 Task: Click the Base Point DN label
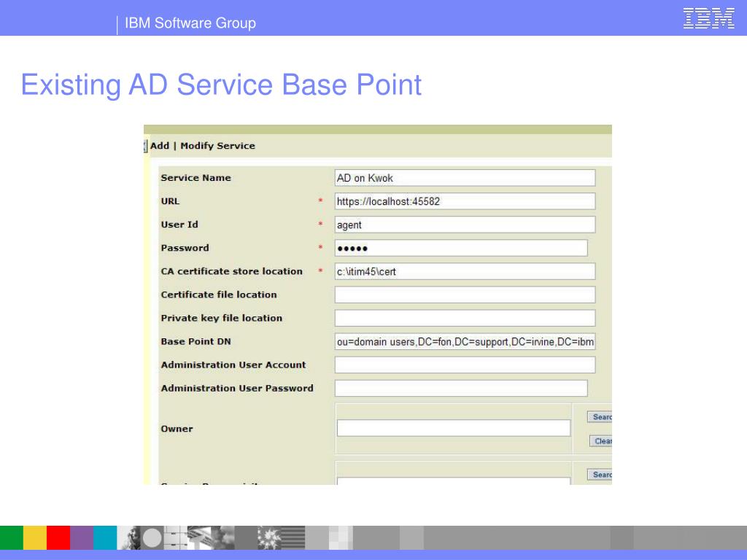(x=196, y=341)
